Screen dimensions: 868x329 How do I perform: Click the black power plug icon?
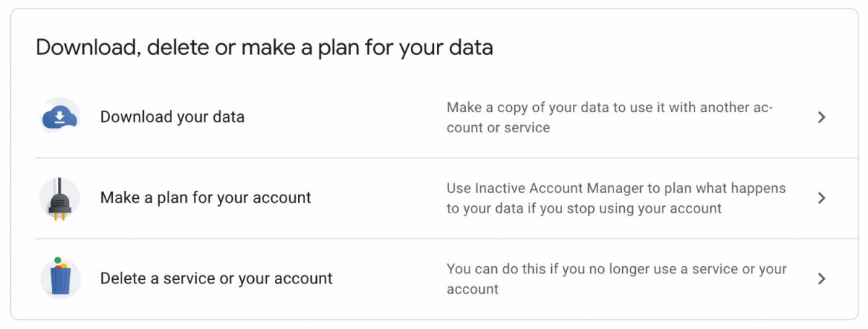[60, 198]
